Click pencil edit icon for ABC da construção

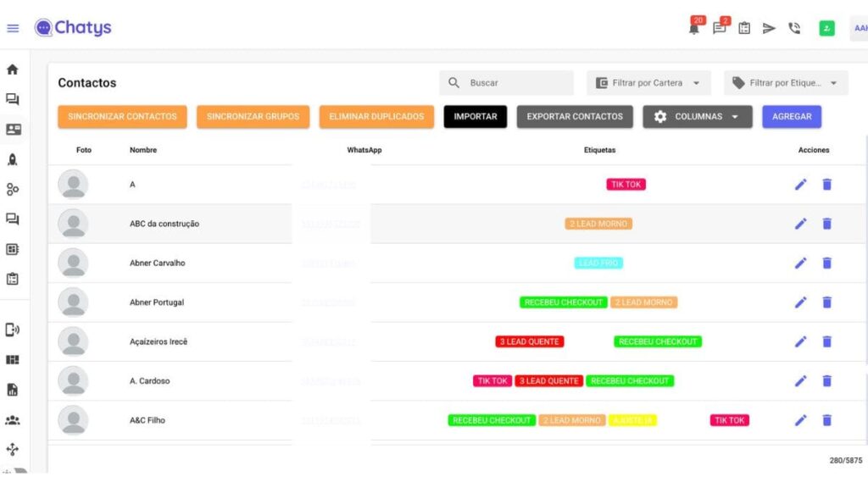click(800, 224)
